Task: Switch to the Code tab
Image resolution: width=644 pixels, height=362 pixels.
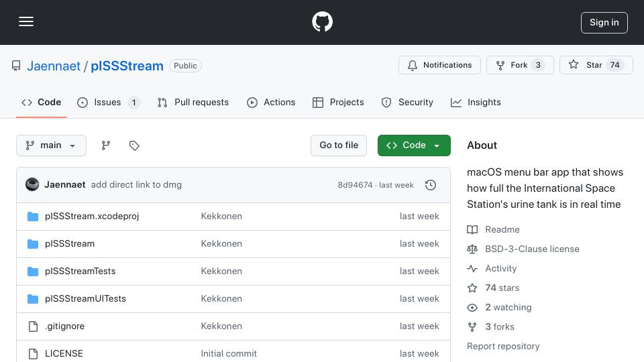Action: (x=41, y=102)
